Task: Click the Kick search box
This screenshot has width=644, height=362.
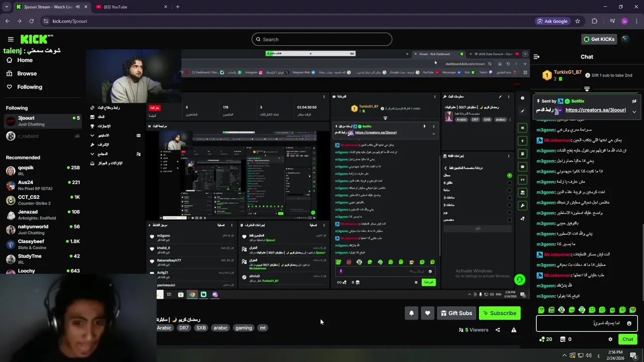Action: click(x=322, y=39)
